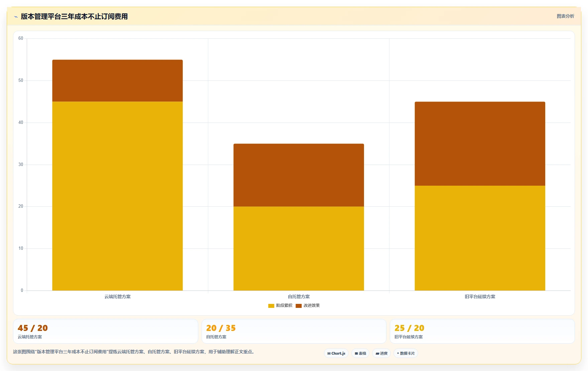Click the 数据卡片 tag chip

click(x=406, y=353)
